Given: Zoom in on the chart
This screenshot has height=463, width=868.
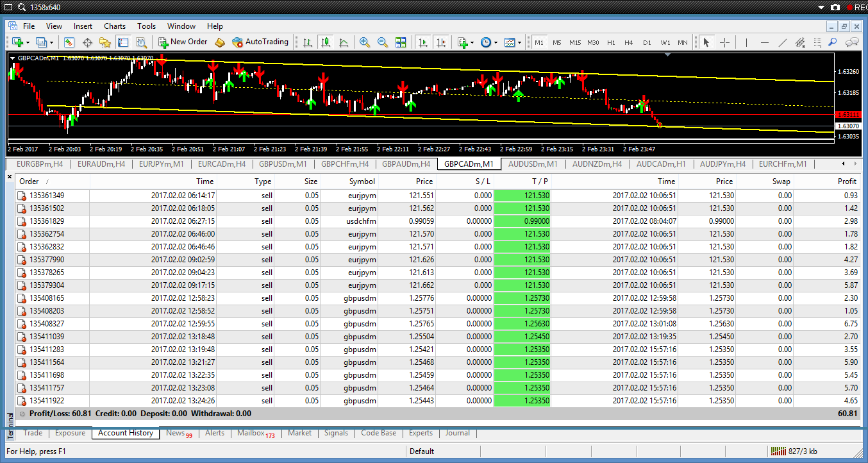Looking at the screenshot, I should pos(365,42).
